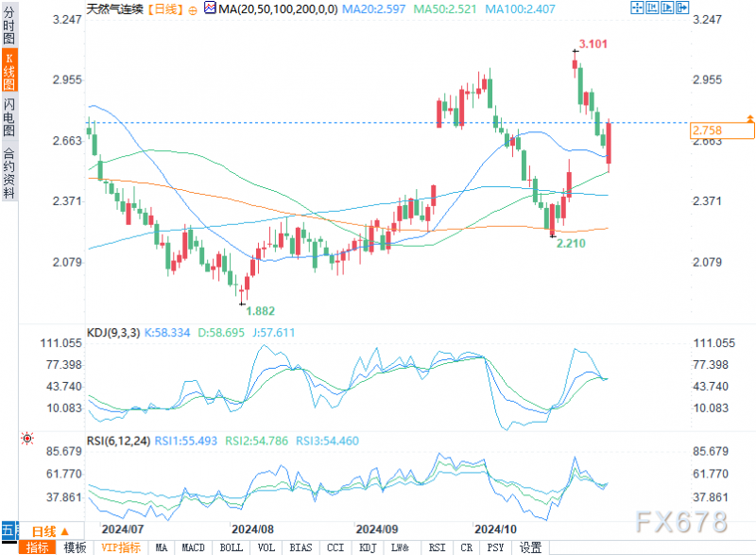Click the chart play-forward icon

point(667,8)
